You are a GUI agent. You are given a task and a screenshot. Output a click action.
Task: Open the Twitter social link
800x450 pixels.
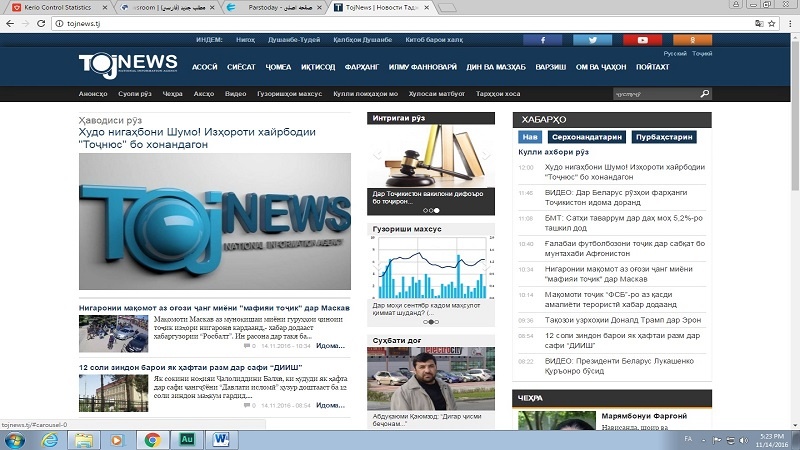(592, 40)
